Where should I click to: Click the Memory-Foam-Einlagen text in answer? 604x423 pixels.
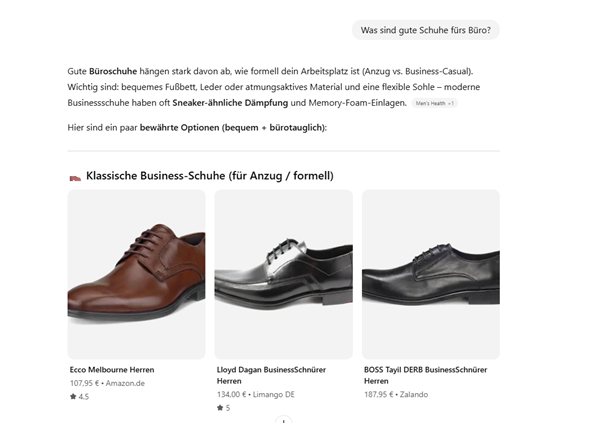(x=358, y=102)
